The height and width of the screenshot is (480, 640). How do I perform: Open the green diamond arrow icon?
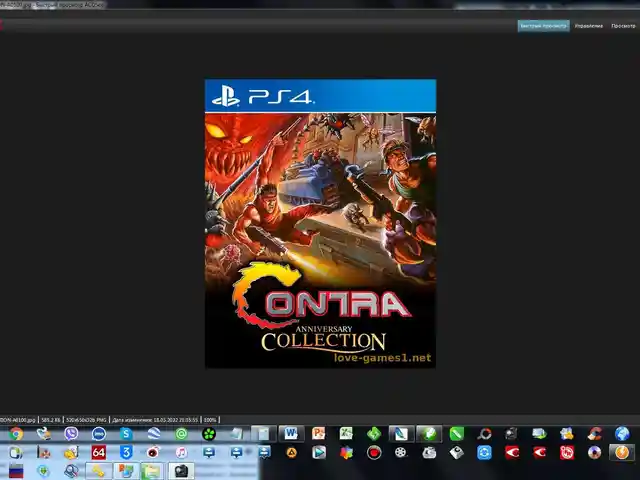(374, 433)
